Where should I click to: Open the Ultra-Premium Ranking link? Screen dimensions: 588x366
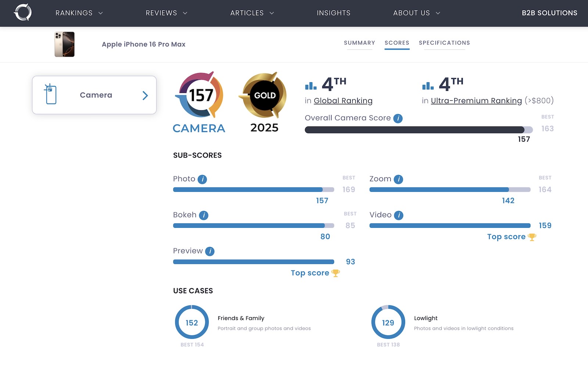pos(476,101)
